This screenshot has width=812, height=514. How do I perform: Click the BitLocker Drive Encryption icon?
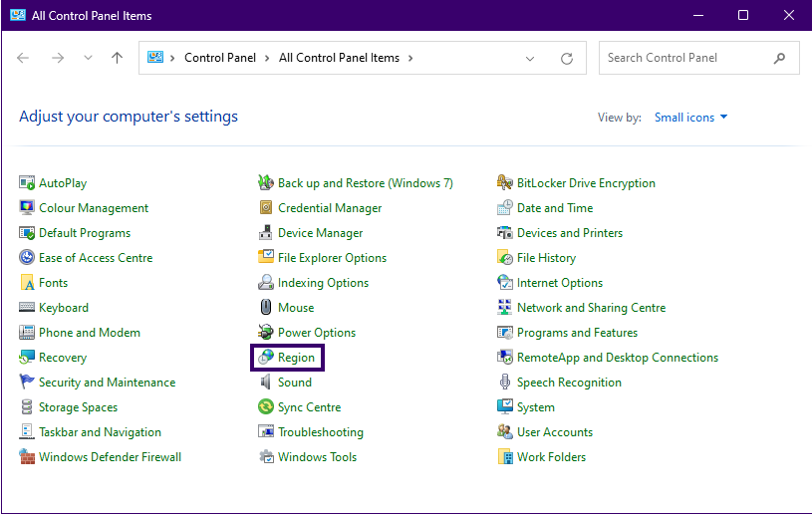505,182
